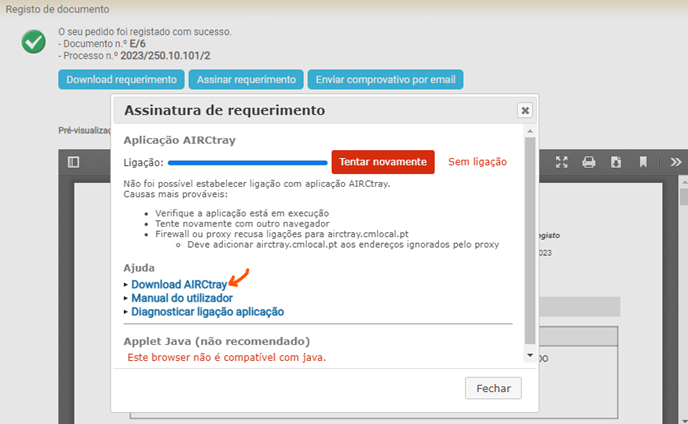This screenshot has width=688, height=424.
Task: Click Assinar requerimento button
Action: pyautogui.click(x=247, y=80)
